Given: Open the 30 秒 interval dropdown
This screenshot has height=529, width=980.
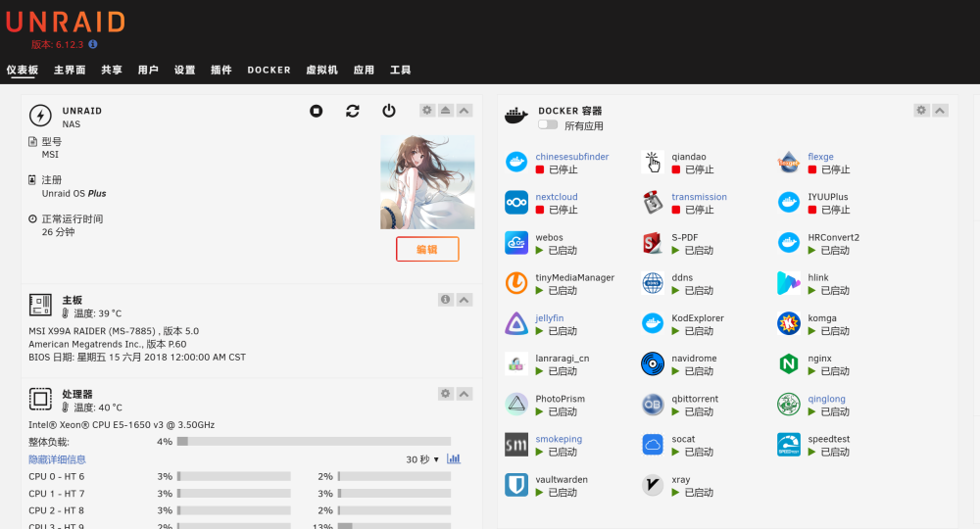Looking at the screenshot, I should click(x=422, y=459).
